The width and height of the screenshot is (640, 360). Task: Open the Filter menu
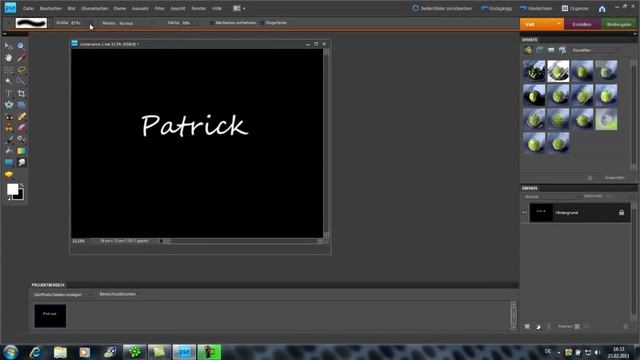(x=160, y=8)
